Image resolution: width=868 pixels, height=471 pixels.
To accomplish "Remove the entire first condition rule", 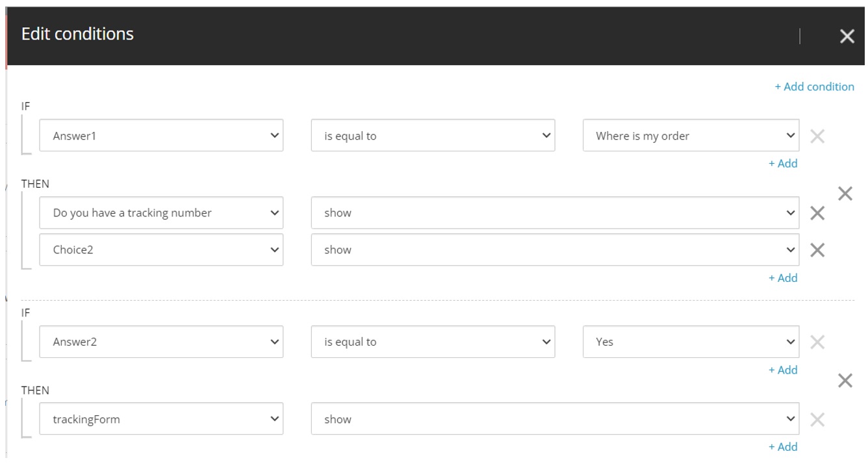I will click(846, 193).
